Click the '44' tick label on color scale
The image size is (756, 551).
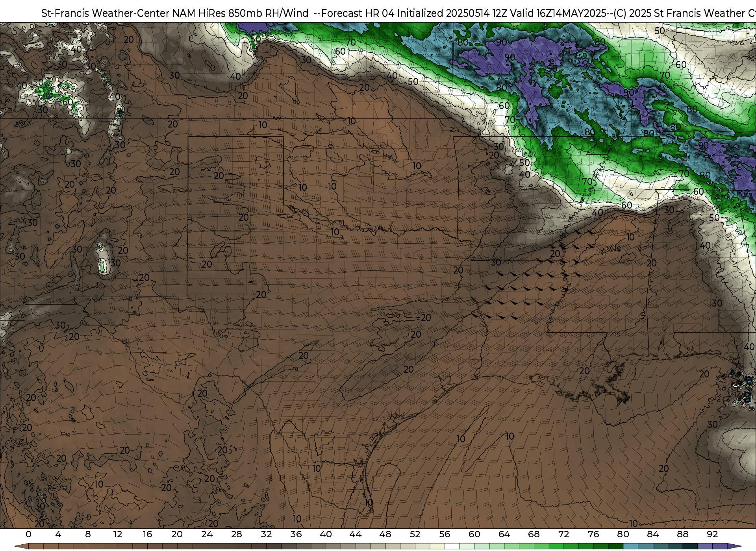pyautogui.click(x=356, y=534)
